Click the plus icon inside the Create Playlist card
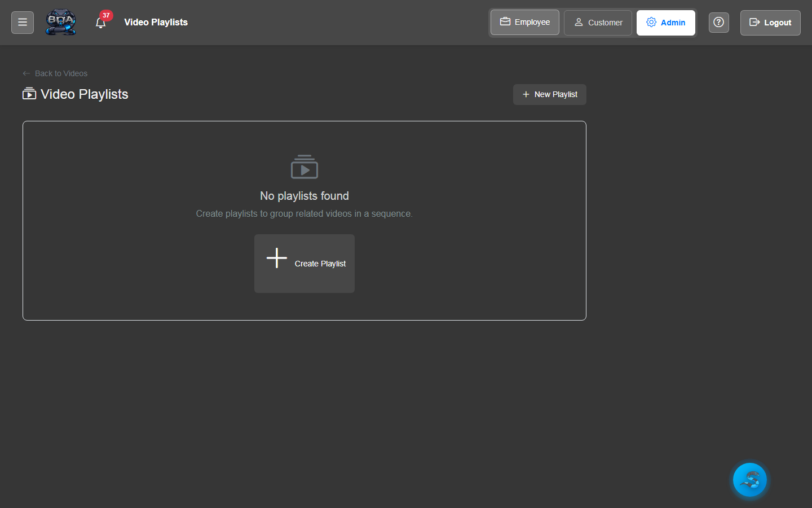812x508 pixels. click(x=276, y=257)
